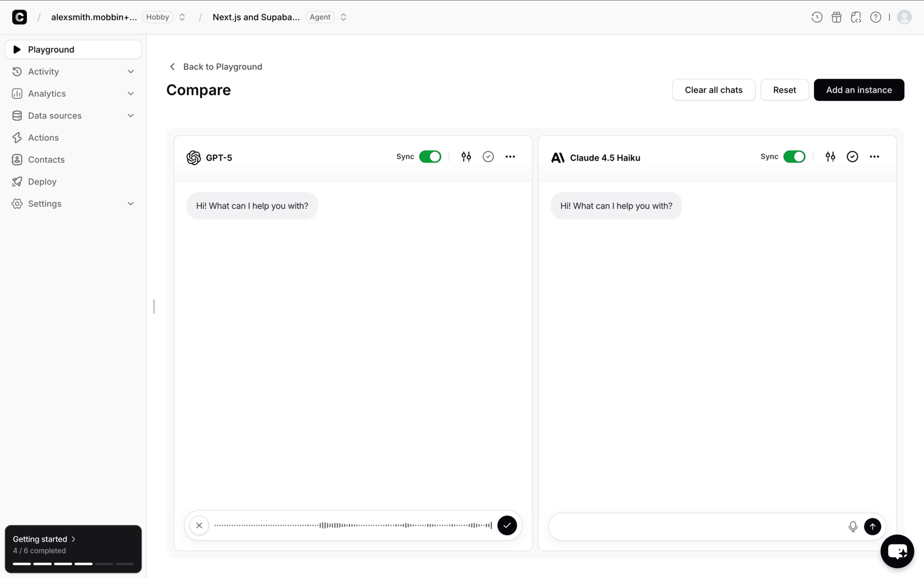Start microphone input in Claude panel

click(853, 526)
